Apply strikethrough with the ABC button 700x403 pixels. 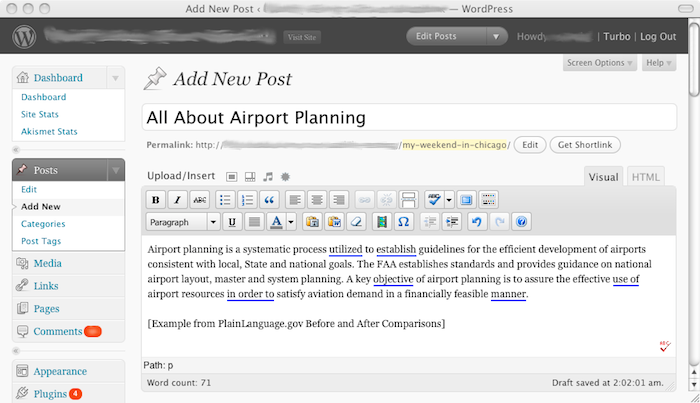pyautogui.click(x=200, y=200)
